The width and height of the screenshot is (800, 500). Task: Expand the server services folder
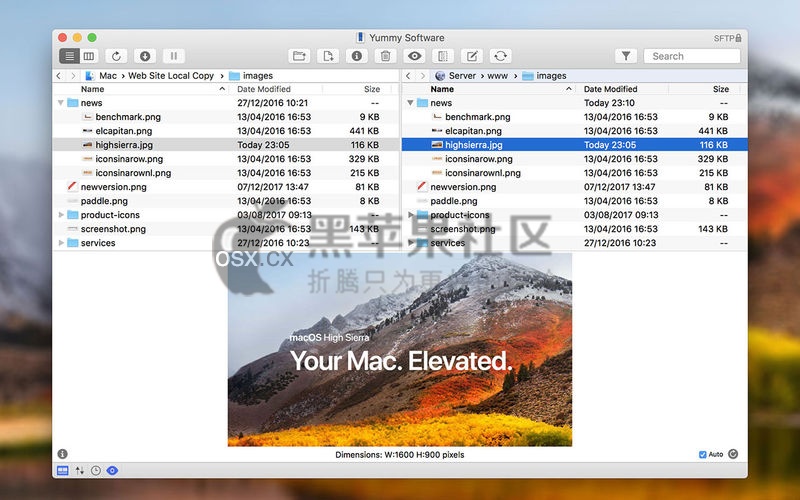(411, 243)
